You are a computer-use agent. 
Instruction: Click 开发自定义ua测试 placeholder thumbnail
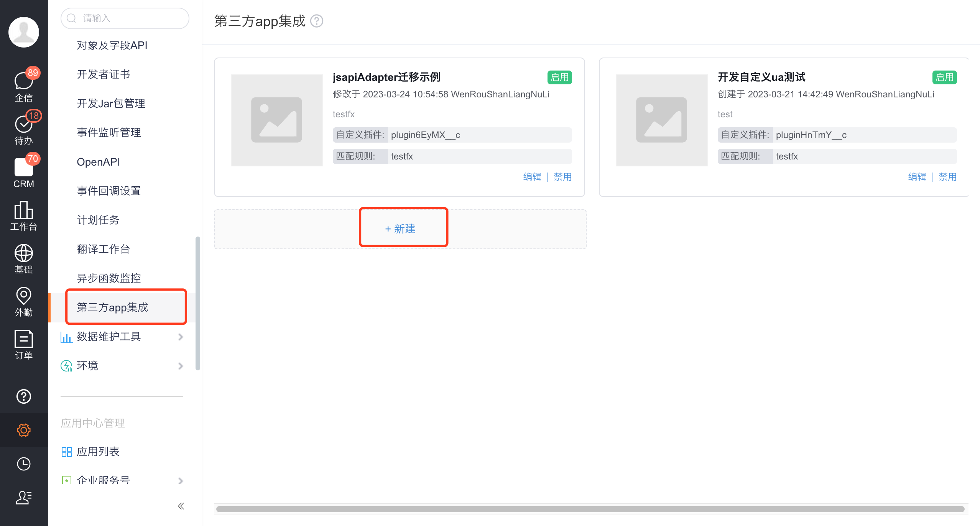point(661,120)
